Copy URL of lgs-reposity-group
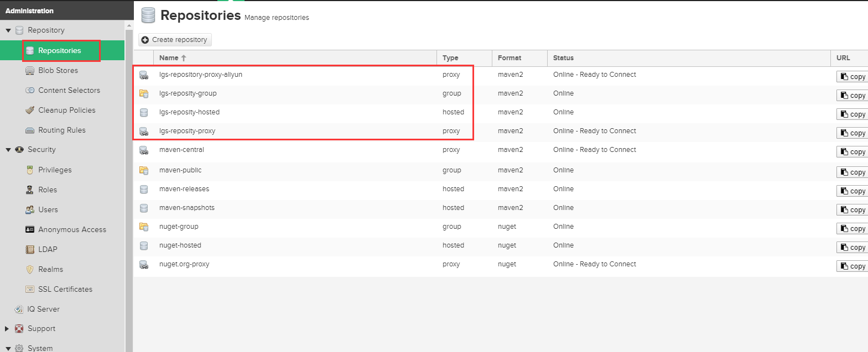868x352 pixels. point(853,96)
